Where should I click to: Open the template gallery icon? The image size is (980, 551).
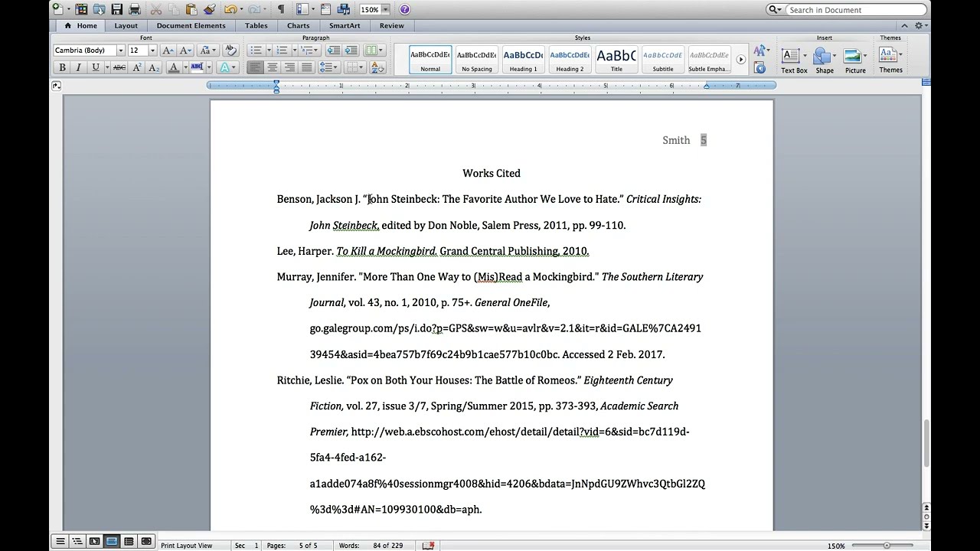(81, 9)
